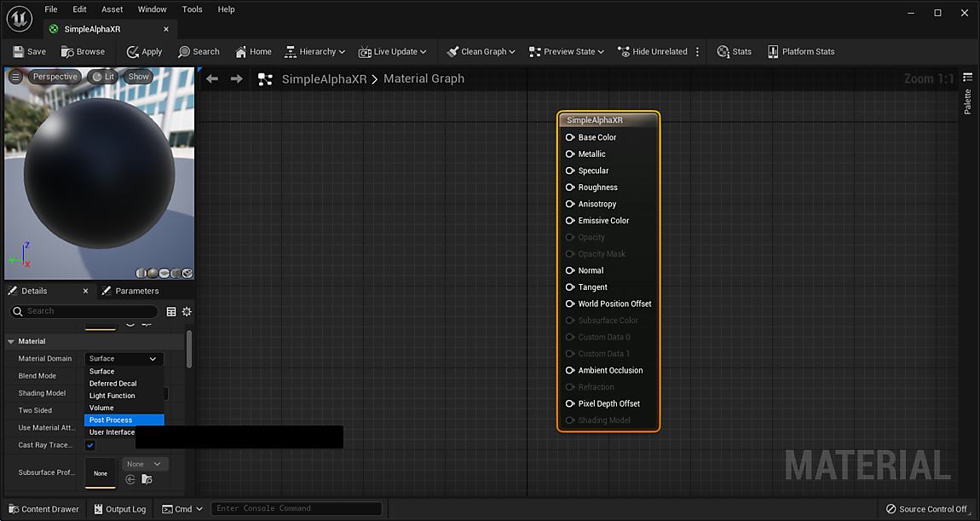Collapse the Material details section
The width and height of the screenshot is (980, 521).
click(10, 341)
